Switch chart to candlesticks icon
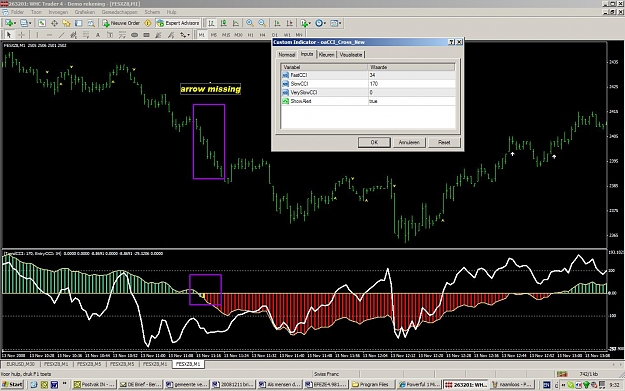 click(x=224, y=23)
